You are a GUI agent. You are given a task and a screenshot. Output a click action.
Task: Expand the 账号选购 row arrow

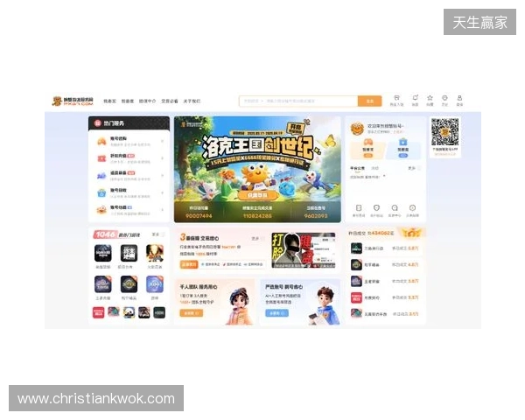click(x=163, y=142)
